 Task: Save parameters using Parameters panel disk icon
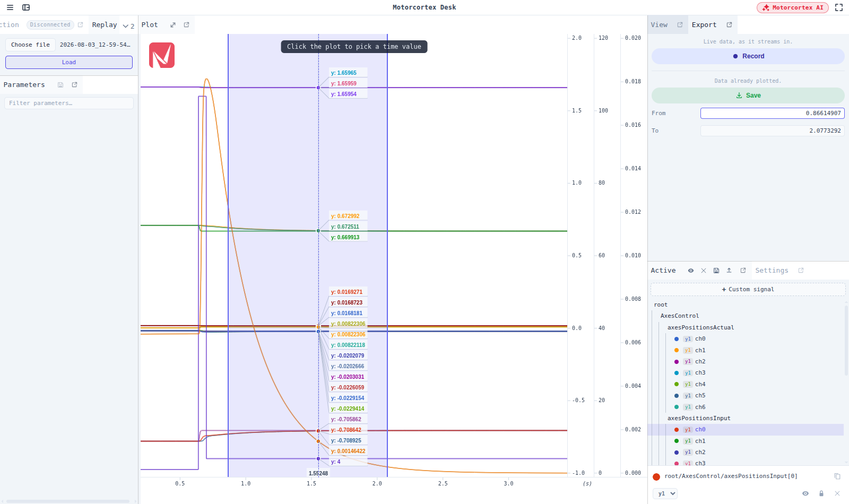point(60,85)
